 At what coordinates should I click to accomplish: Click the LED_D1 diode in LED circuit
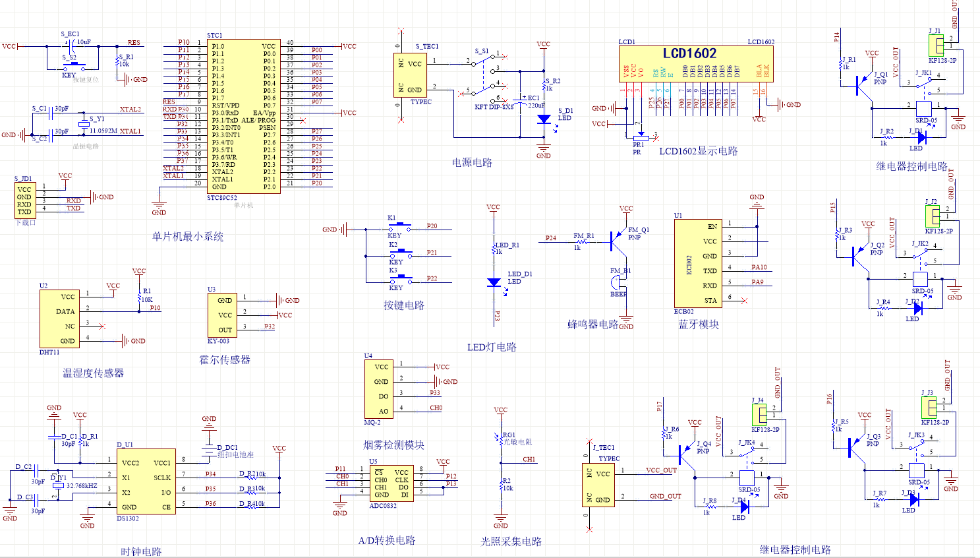click(x=494, y=282)
